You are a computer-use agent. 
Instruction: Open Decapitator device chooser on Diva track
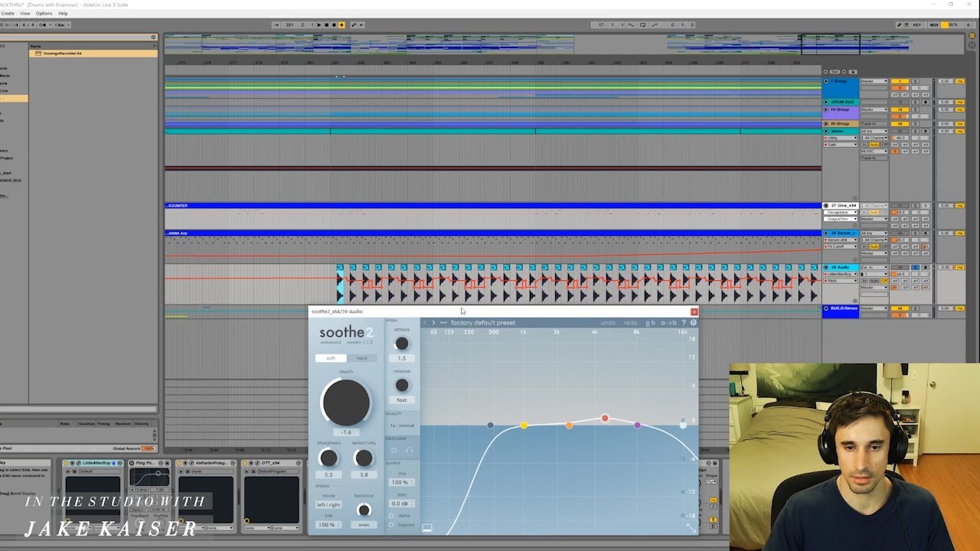841,212
